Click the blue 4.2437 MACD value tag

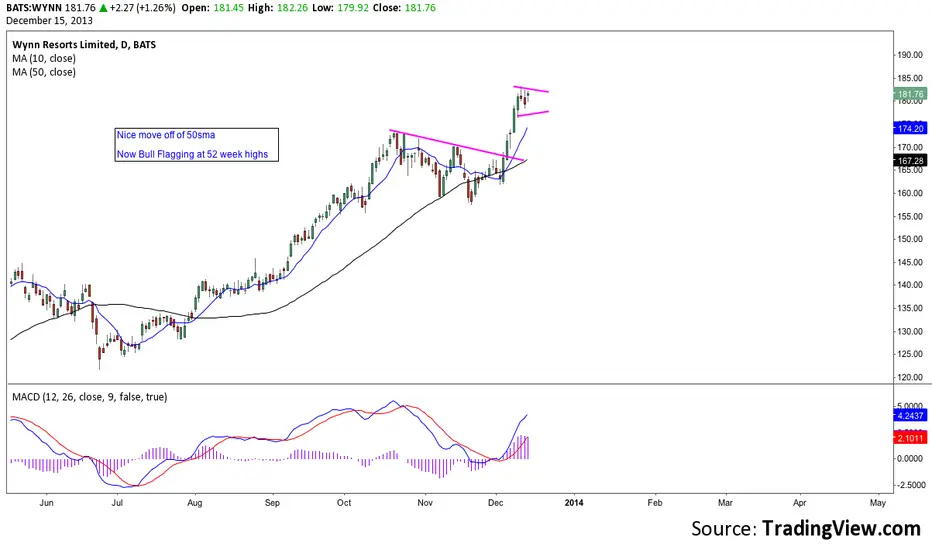point(910,416)
